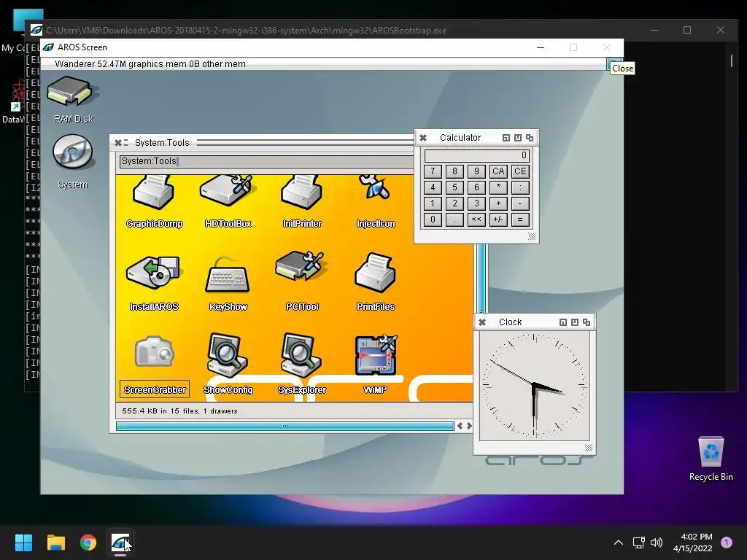Close the Calculator window gadget
This screenshot has width=747, height=560.
pyautogui.click(x=422, y=138)
